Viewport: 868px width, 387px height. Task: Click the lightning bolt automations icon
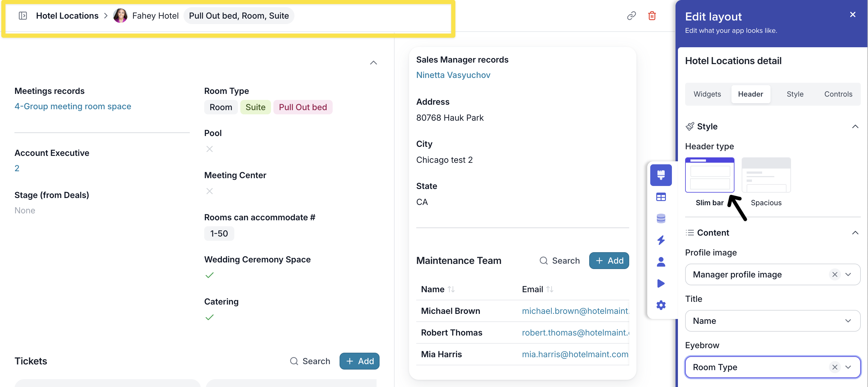660,240
